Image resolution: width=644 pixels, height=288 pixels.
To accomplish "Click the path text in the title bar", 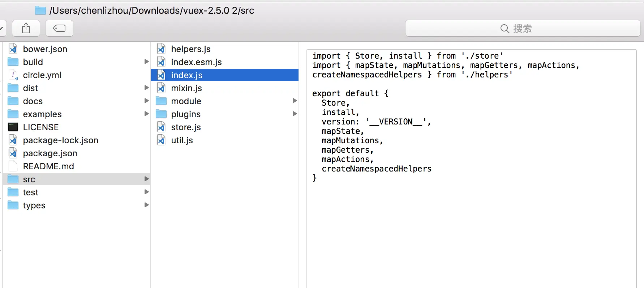I will click(152, 10).
